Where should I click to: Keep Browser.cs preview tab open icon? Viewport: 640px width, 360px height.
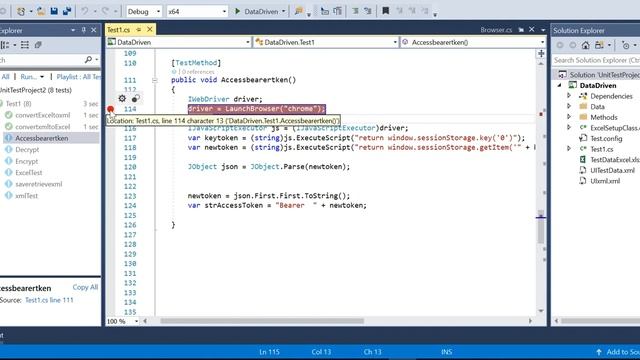(521, 30)
